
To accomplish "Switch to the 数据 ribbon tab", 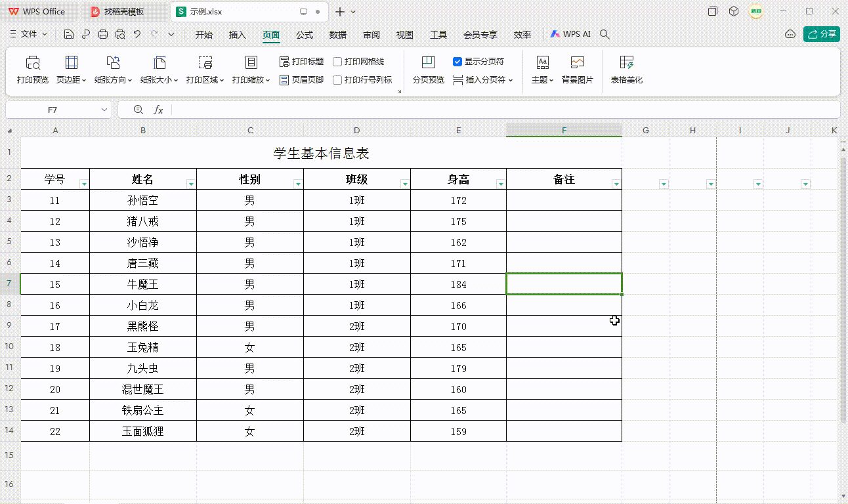I will coord(338,35).
